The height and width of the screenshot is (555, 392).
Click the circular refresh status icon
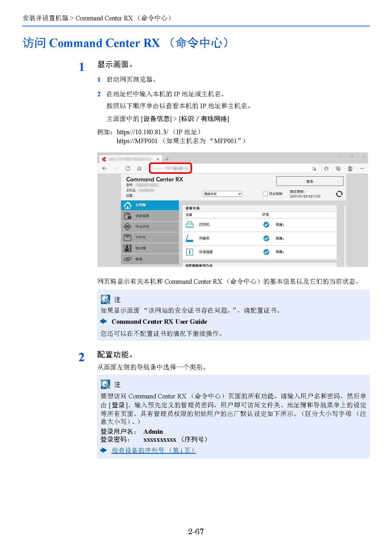pyautogui.click(x=339, y=194)
